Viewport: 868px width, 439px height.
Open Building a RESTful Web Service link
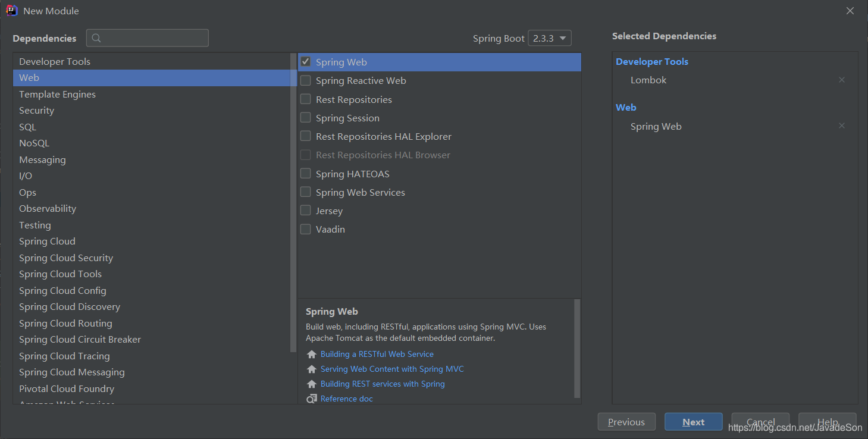point(377,354)
